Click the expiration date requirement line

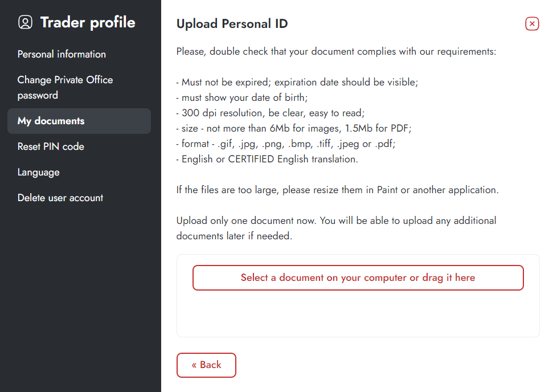point(297,82)
